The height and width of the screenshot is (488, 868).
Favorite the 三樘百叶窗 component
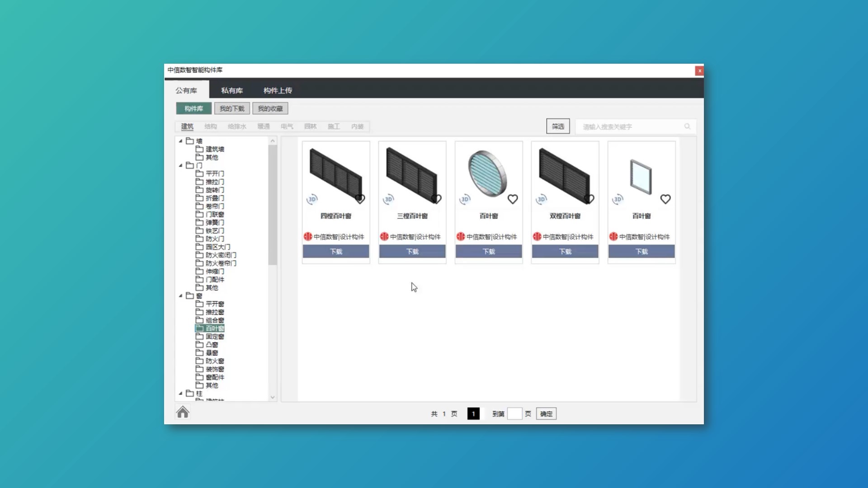click(436, 199)
